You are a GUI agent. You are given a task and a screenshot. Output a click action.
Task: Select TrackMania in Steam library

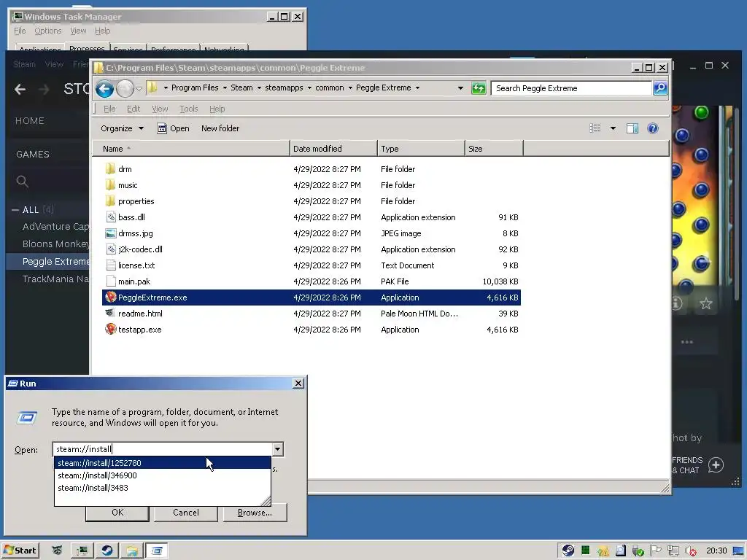click(55, 279)
